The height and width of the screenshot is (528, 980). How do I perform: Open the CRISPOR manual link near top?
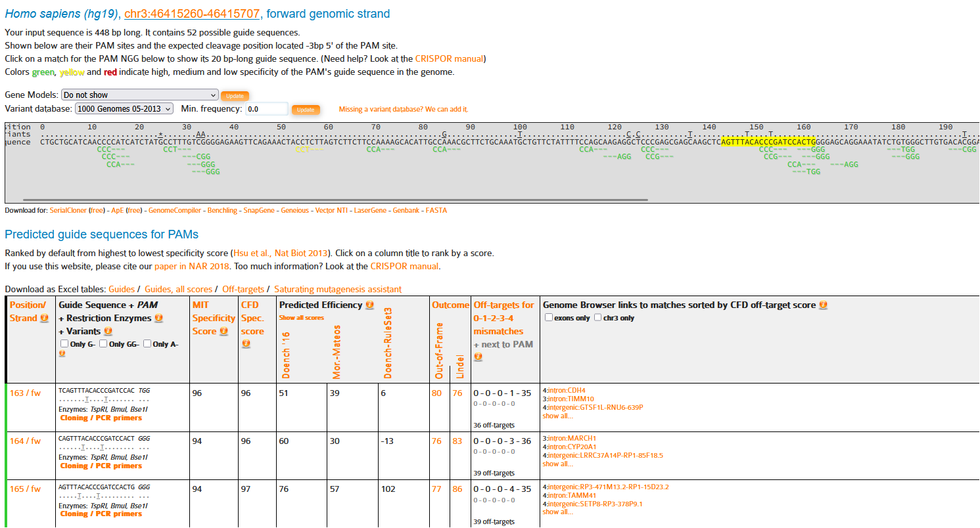(449, 58)
